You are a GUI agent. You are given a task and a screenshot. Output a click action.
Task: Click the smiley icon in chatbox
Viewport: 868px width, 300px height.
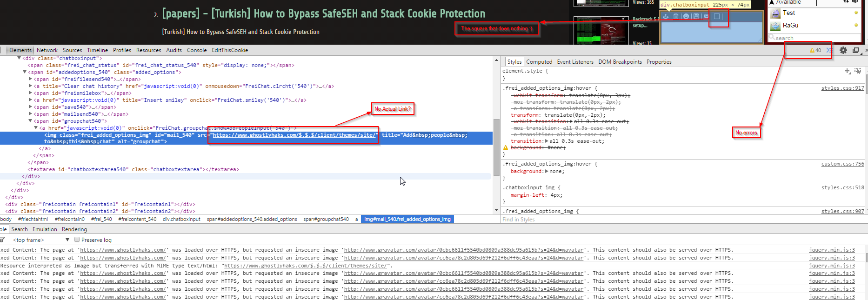[x=686, y=16]
